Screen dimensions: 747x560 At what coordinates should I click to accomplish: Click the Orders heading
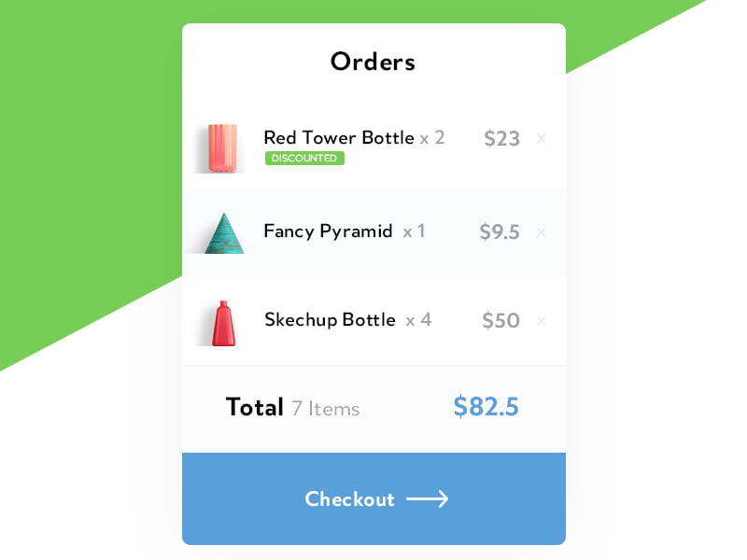tap(373, 62)
